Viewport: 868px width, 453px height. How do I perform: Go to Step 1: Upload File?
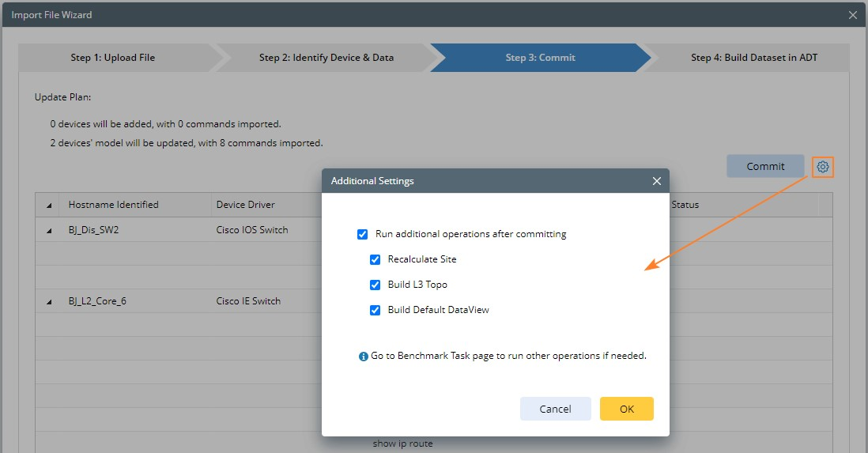tap(113, 58)
